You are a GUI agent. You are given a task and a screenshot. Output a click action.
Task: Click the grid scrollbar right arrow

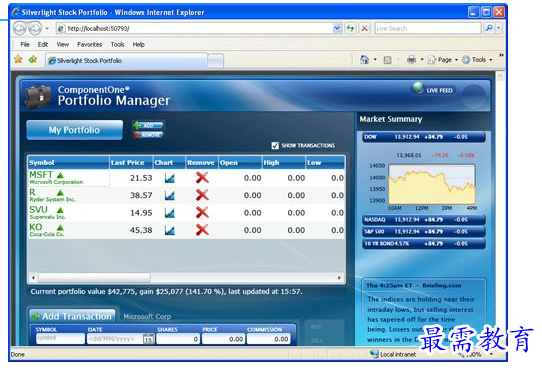click(339, 278)
